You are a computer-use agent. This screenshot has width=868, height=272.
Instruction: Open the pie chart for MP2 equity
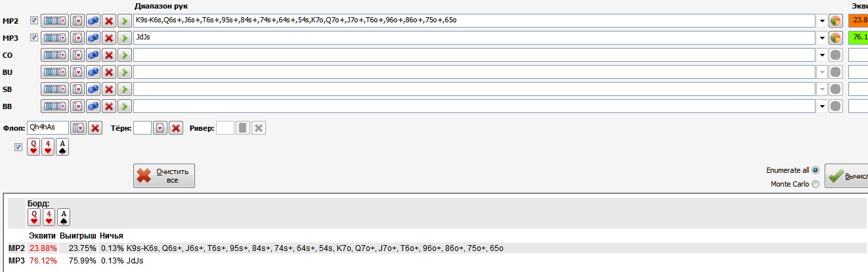(x=836, y=21)
